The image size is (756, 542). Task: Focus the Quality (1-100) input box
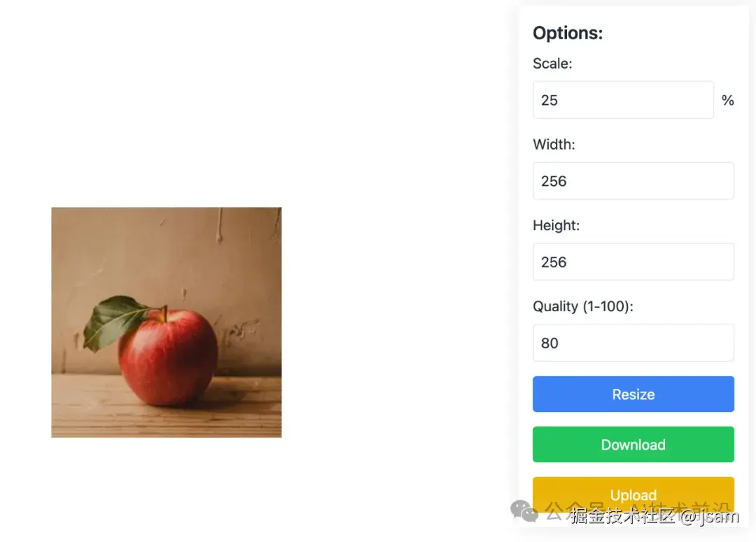point(633,343)
